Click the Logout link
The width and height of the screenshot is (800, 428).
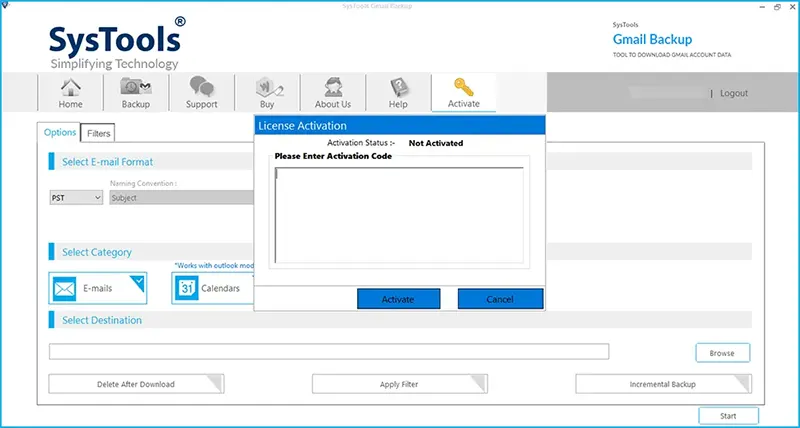(734, 93)
